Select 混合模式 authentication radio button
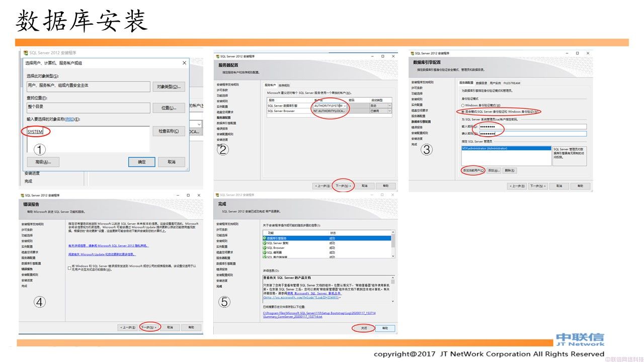Image resolution: width=644 pixels, height=362 pixels. (463, 112)
